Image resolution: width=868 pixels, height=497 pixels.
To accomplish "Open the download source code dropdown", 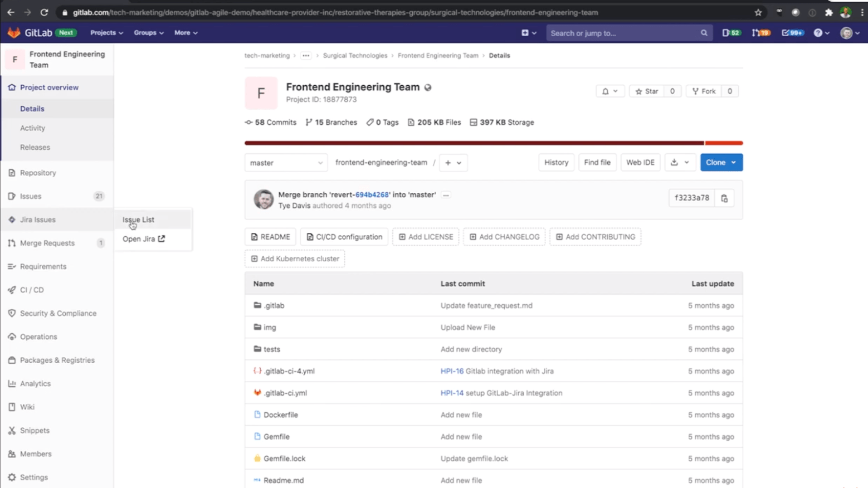I will 680,162.
